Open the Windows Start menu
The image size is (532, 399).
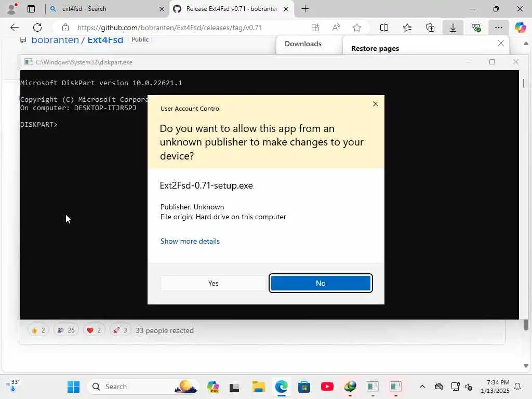pyautogui.click(x=73, y=387)
